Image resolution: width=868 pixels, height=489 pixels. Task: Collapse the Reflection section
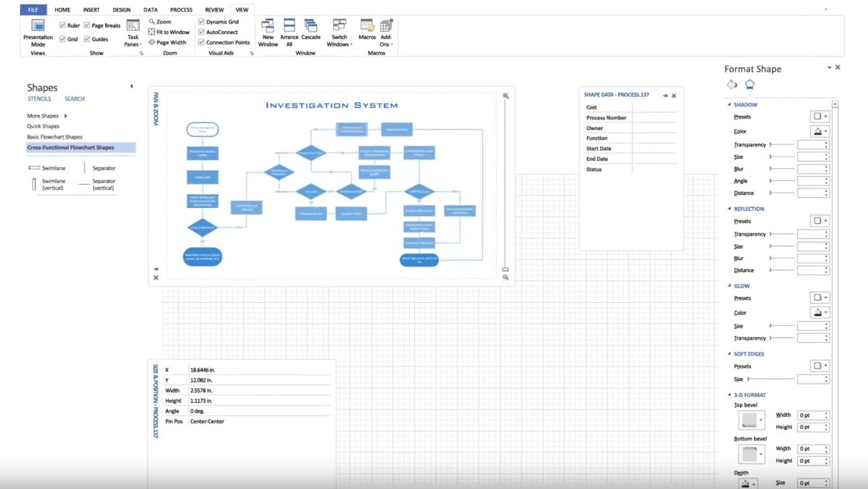pos(729,209)
